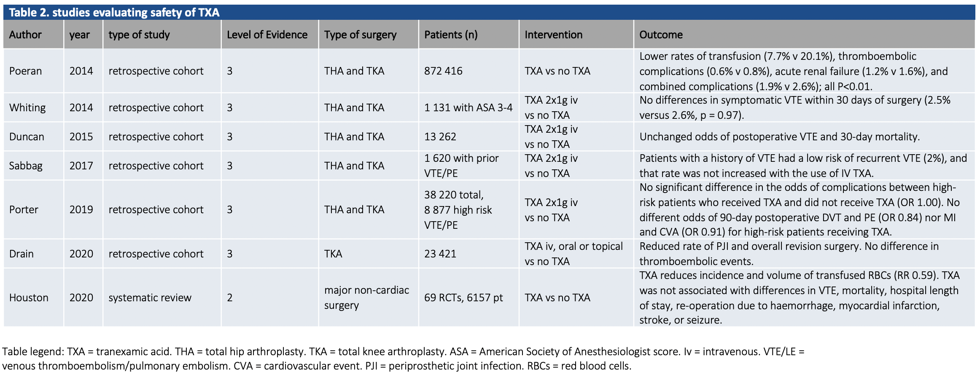This screenshot has width=980, height=375.
Task: Select the 'Poeran' author cell
Action: click(x=26, y=71)
